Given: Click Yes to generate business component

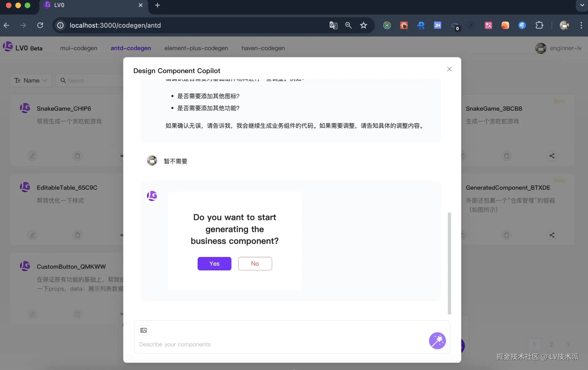Looking at the screenshot, I should pyautogui.click(x=214, y=263).
